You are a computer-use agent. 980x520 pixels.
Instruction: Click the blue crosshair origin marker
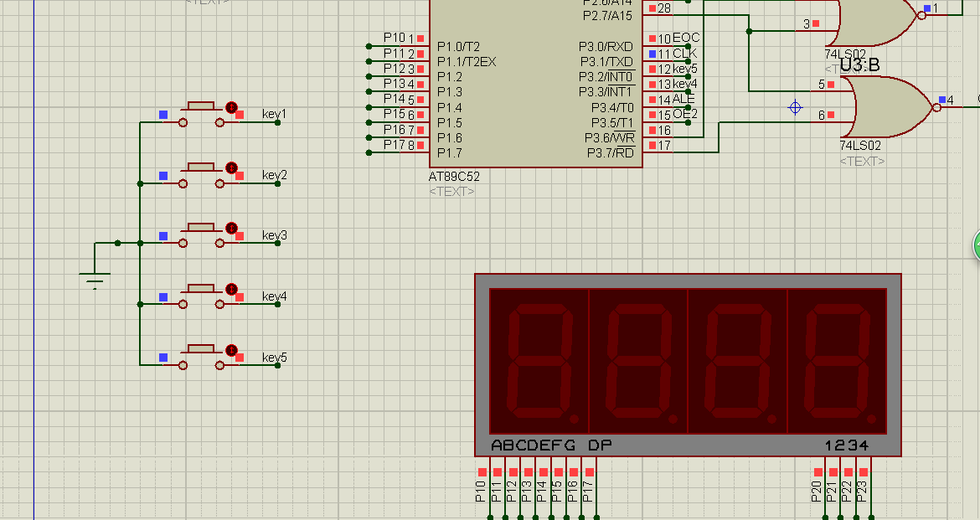(795, 107)
